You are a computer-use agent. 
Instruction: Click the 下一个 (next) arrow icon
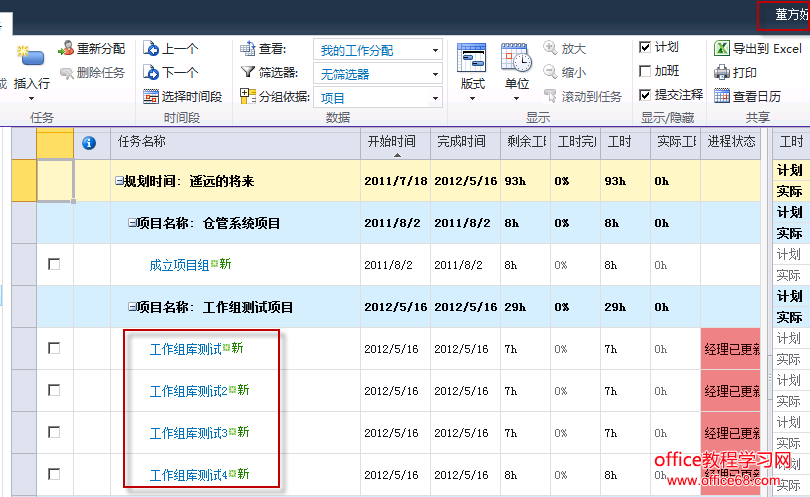[x=151, y=72]
